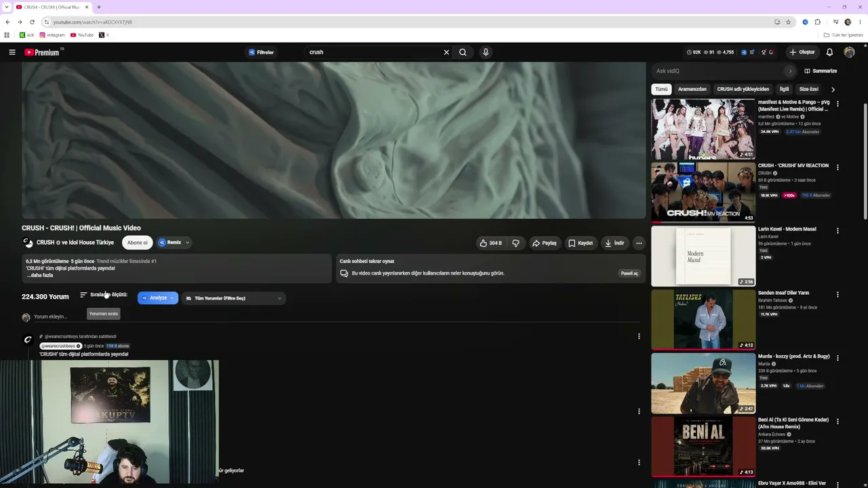Select the 'CRUSH adlı yükleyiciden' chip
Screen dimensions: 868x488
point(743,89)
